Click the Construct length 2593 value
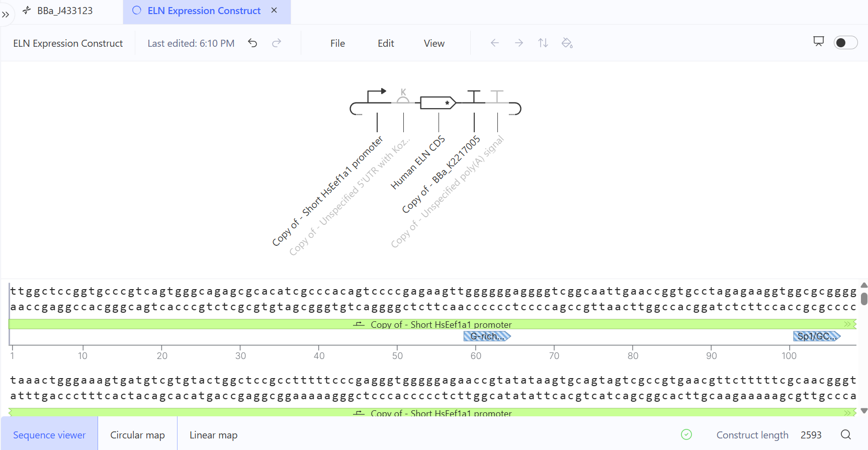This screenshot has width=868, height=450. point(811,435)
